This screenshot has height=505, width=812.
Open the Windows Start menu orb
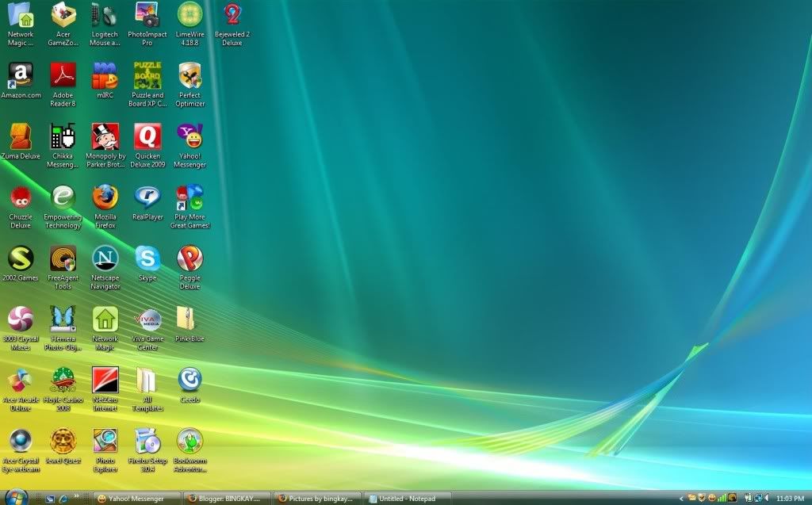tap(16, 498)
